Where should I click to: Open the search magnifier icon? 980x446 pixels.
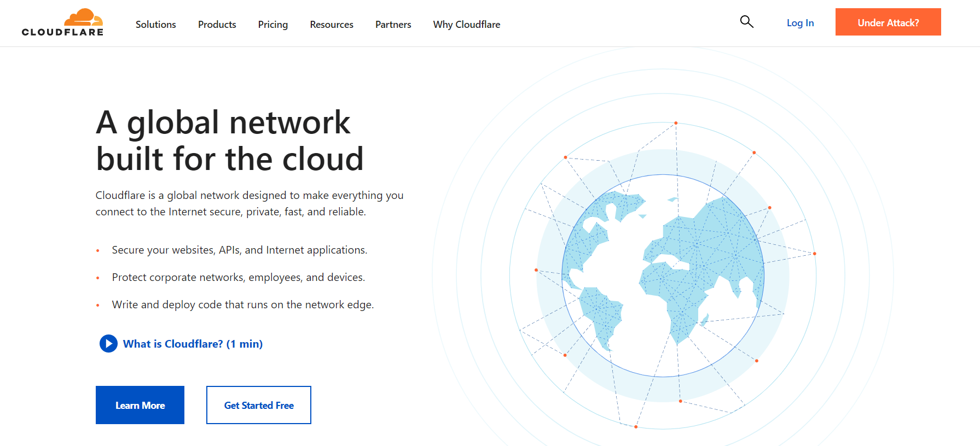pos(746,22)
